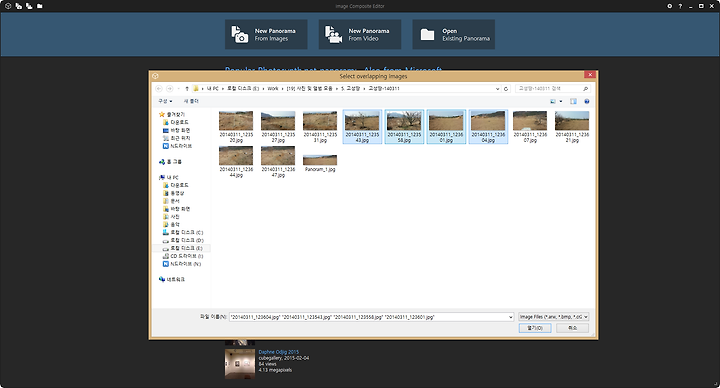Screen dimensions: 720x388
Task: Click small open-folder icon in ICE title bar
Action: click(39, 6)
